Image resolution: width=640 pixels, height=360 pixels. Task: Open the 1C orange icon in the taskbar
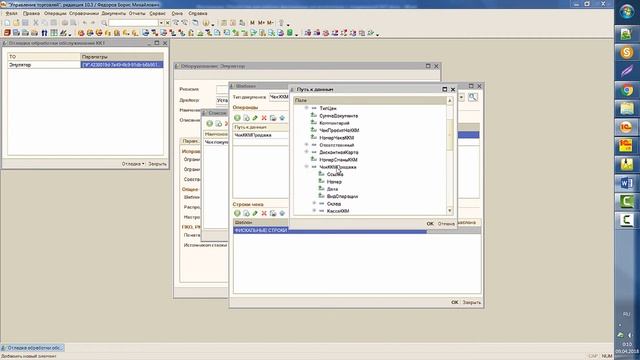pos(627,127)
